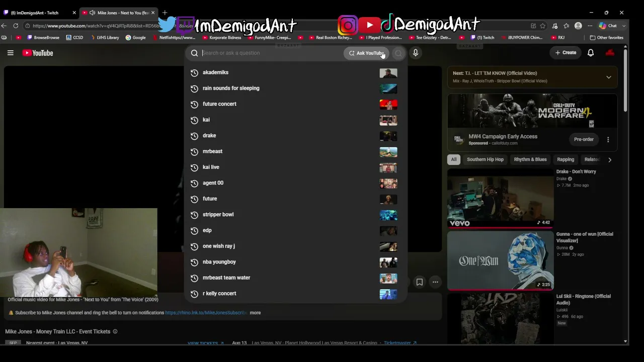
Task: Expand the 'Other favorites' folder
Action: click(607, 38)
